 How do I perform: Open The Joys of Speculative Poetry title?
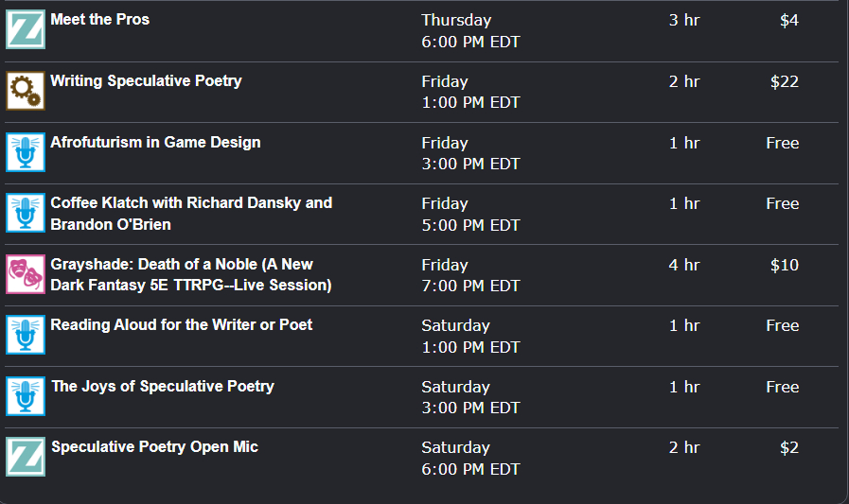coord(162,386)
